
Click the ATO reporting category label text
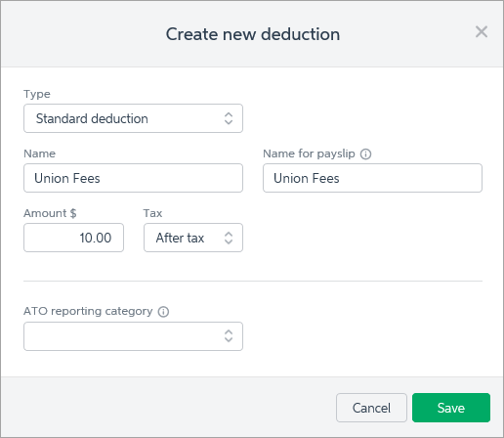coord(88,311)
